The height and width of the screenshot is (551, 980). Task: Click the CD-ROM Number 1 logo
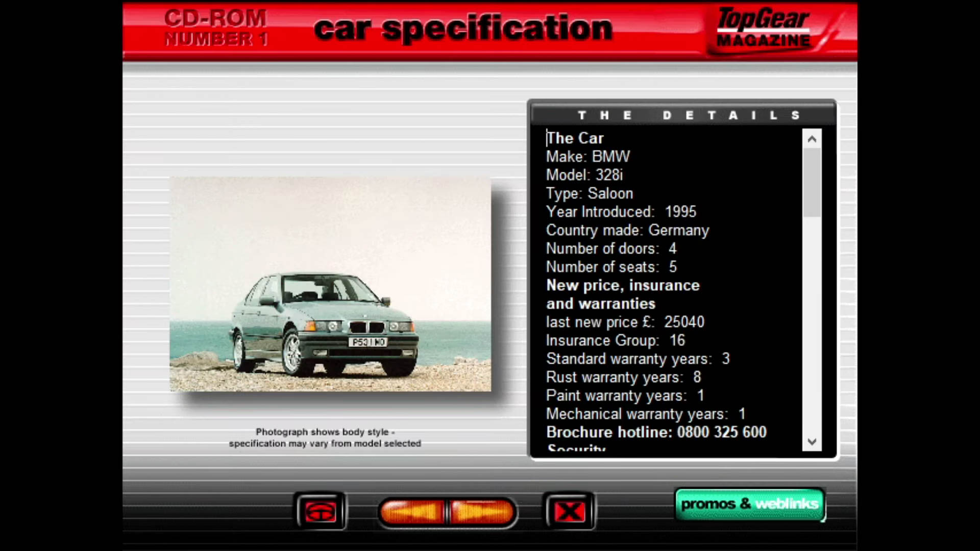pyautogui.click(x=215, y=28)
